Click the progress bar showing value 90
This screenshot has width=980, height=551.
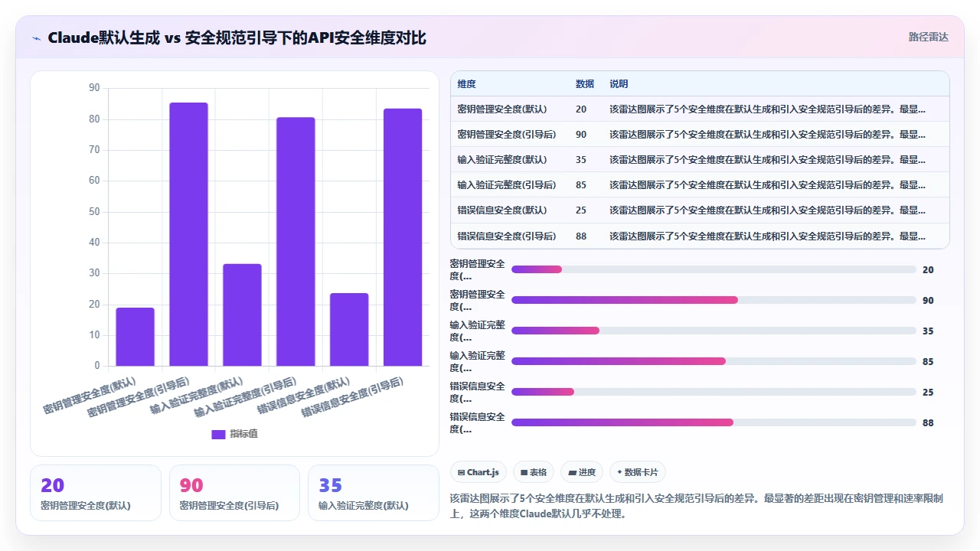coord(714,300)
